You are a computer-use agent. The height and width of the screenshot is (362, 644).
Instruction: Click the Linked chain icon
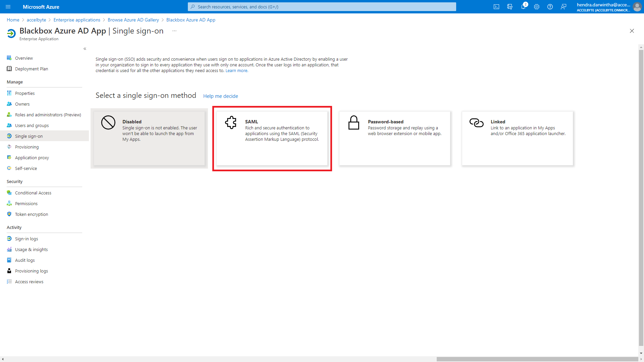coord(476,123)
